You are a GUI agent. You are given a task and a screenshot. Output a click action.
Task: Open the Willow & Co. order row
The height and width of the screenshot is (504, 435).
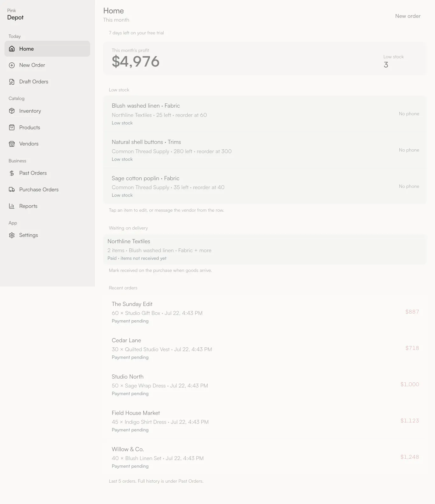pyautogui.click(x=265, y=457)
